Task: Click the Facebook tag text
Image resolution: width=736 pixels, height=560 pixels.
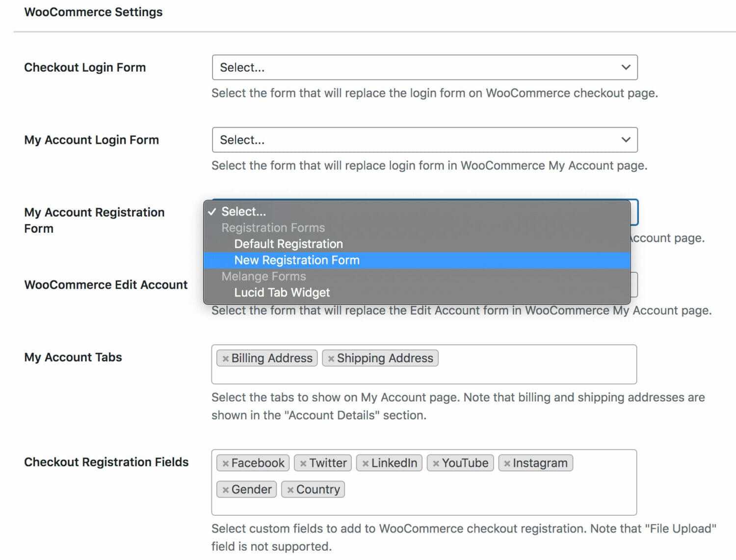Action: coord(258,463)
